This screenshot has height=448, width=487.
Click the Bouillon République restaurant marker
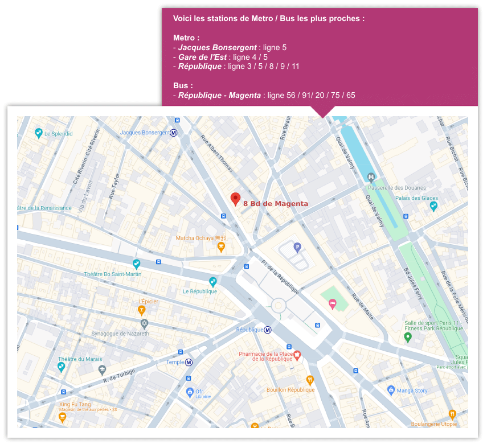[x=310, y=380]
